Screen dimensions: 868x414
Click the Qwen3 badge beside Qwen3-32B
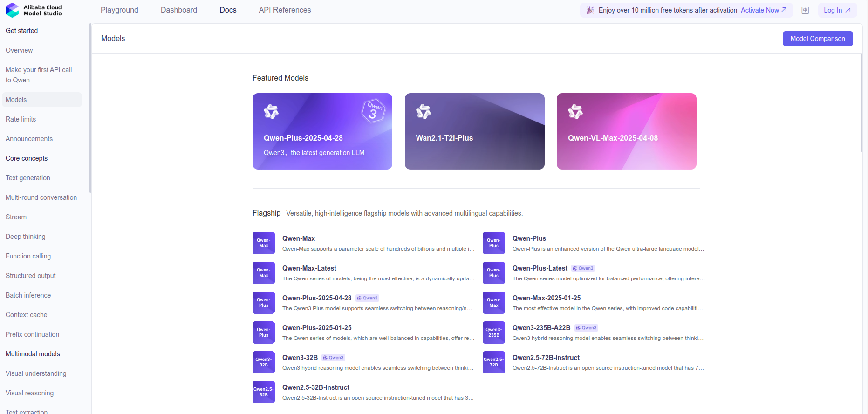tap(333, 358)
